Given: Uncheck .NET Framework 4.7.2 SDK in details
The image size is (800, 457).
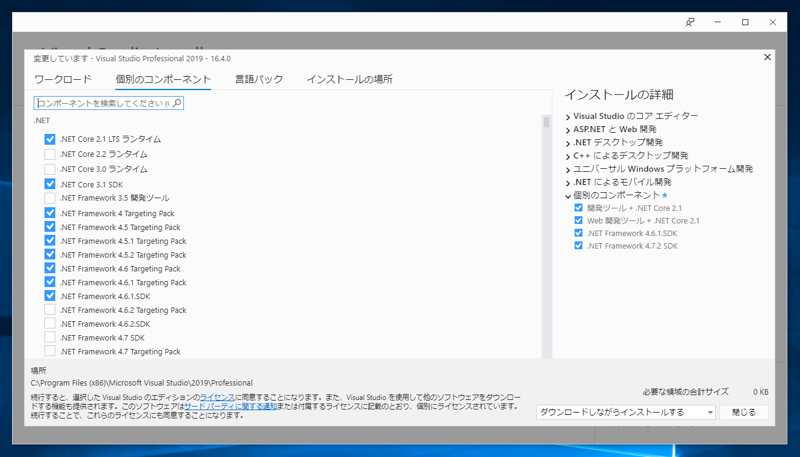Looking at the screenshot, I should (x=578, y=245).
